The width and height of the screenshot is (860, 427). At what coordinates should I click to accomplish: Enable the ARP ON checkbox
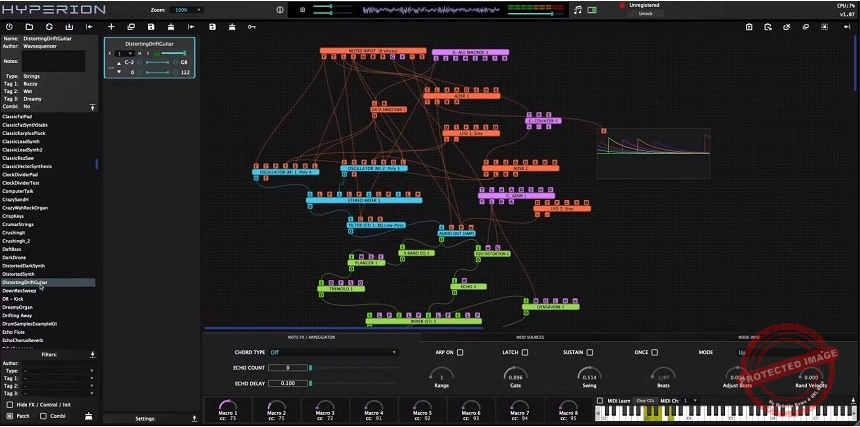[460, 352]
